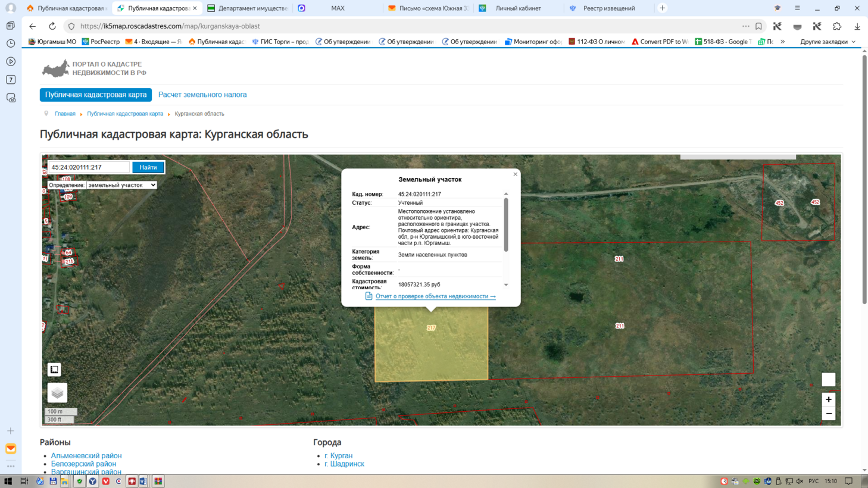Activate the map measurement tool
The image size is (868, 488).
pyautogui.click(x=54, y=370)
